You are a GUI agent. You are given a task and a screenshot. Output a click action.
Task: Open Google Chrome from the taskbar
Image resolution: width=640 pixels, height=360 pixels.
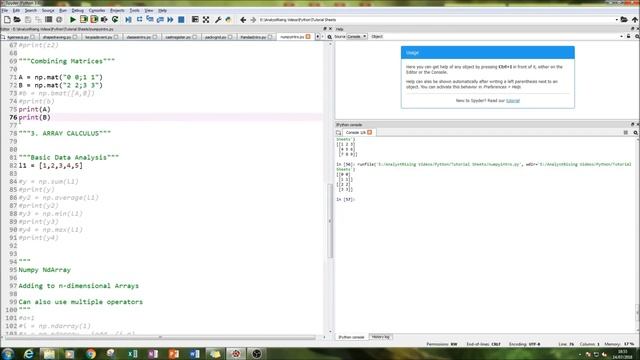pos(91,353)
